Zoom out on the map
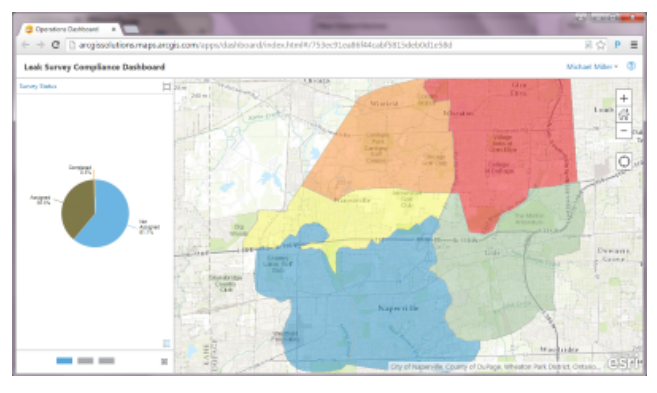This screenshot has height=393, width=657. tap(623, 131)
